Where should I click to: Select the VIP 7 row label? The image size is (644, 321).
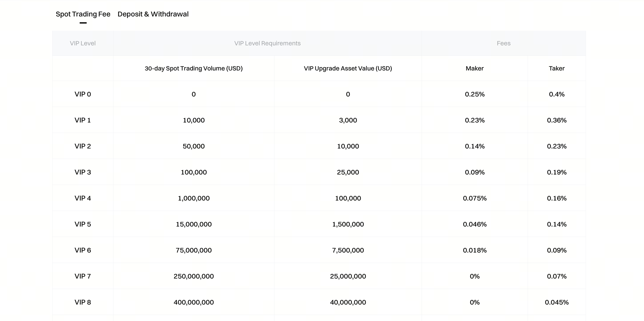pyautogui.click(x=83, y=276)
